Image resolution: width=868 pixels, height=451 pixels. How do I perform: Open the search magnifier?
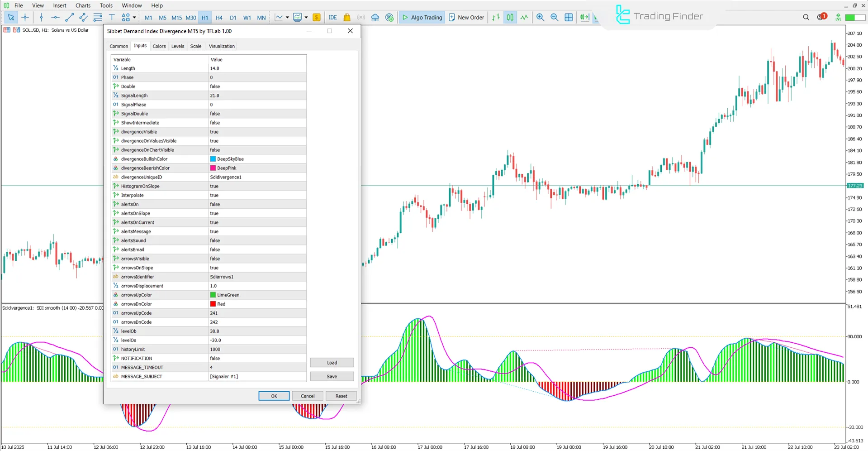[x=806, y=17]
